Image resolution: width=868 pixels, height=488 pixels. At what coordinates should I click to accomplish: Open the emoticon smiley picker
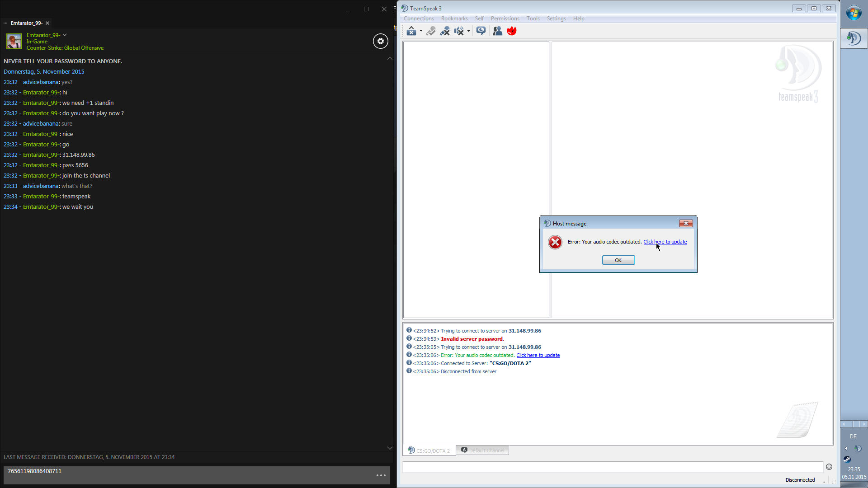click(x=829, y=467)
